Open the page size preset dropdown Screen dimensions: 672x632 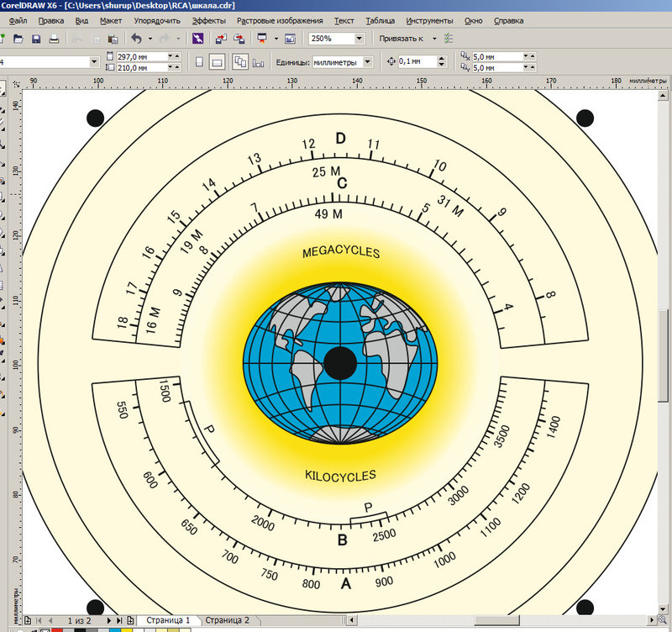(x=94, y=62)
